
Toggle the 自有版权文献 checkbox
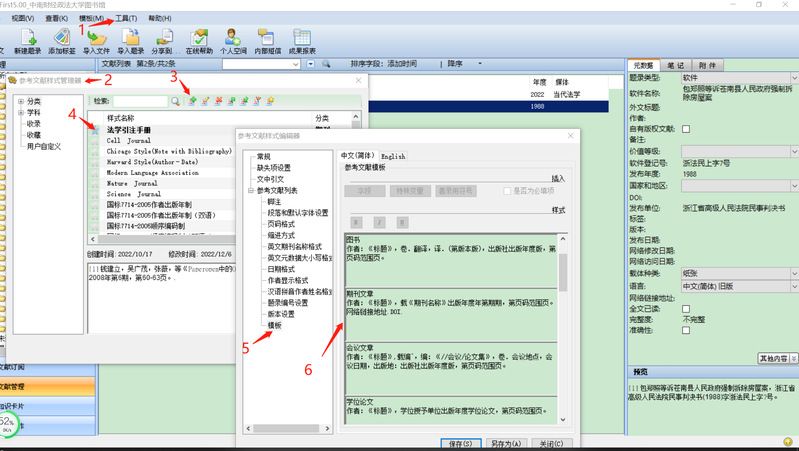tap(686, 129)
